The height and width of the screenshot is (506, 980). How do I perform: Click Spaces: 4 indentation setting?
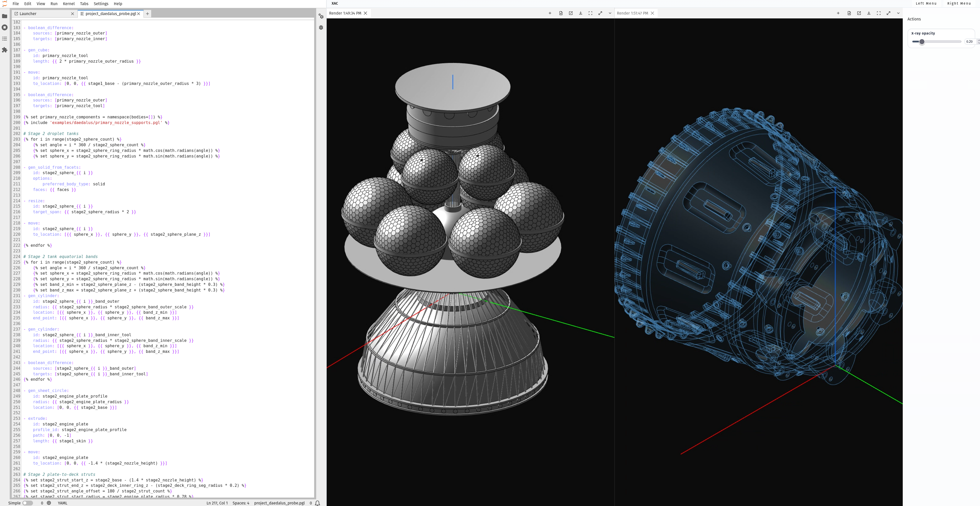point(241,503)
